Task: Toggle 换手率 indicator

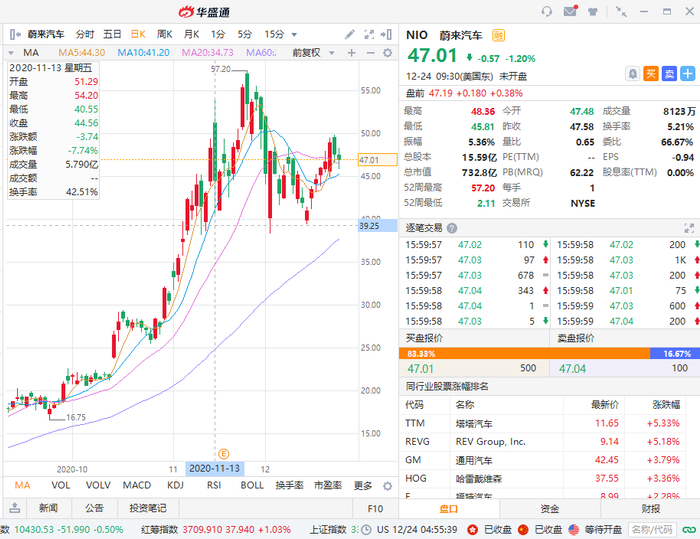Action: coord(289,485)
